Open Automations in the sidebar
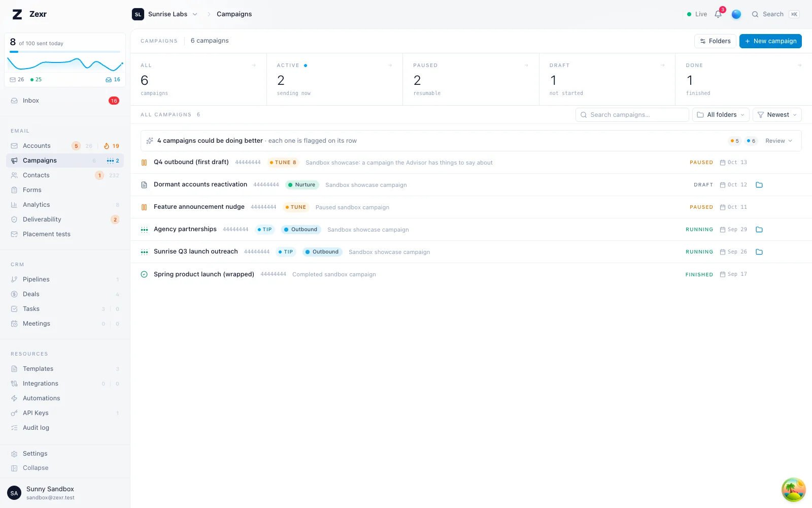The height and width of the screenshot is (508, 812). click(x=65, y=398)
